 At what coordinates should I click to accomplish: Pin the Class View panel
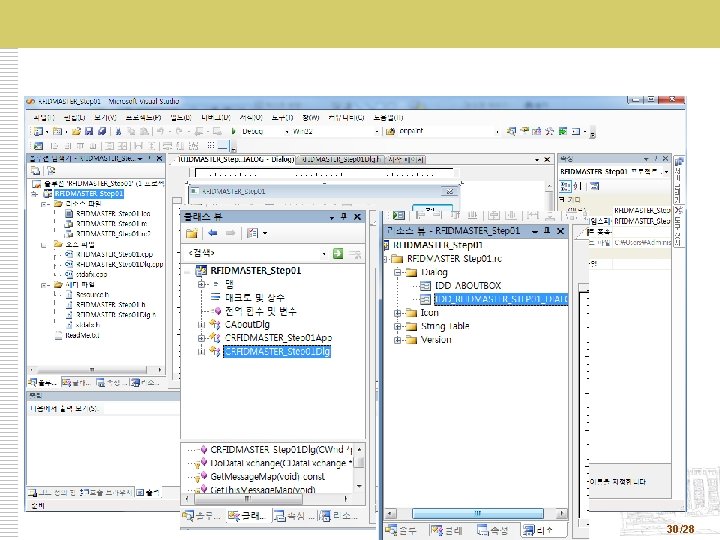point(343,216)
